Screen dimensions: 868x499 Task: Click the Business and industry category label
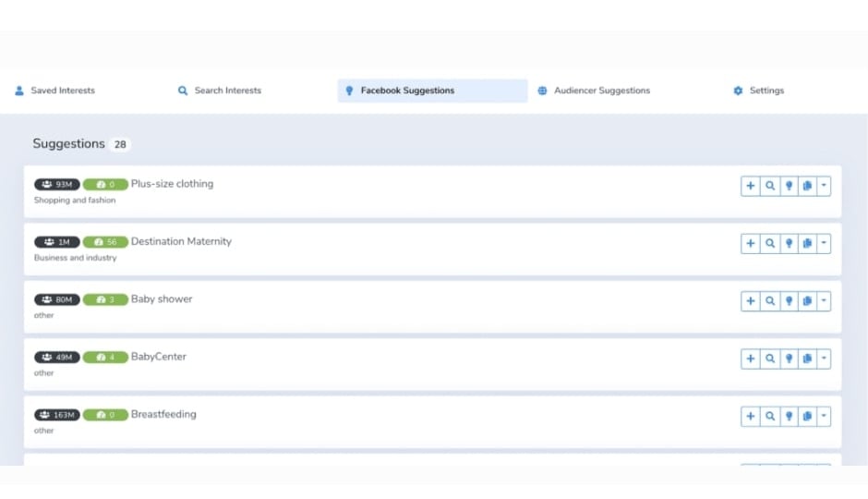[76, 258]
